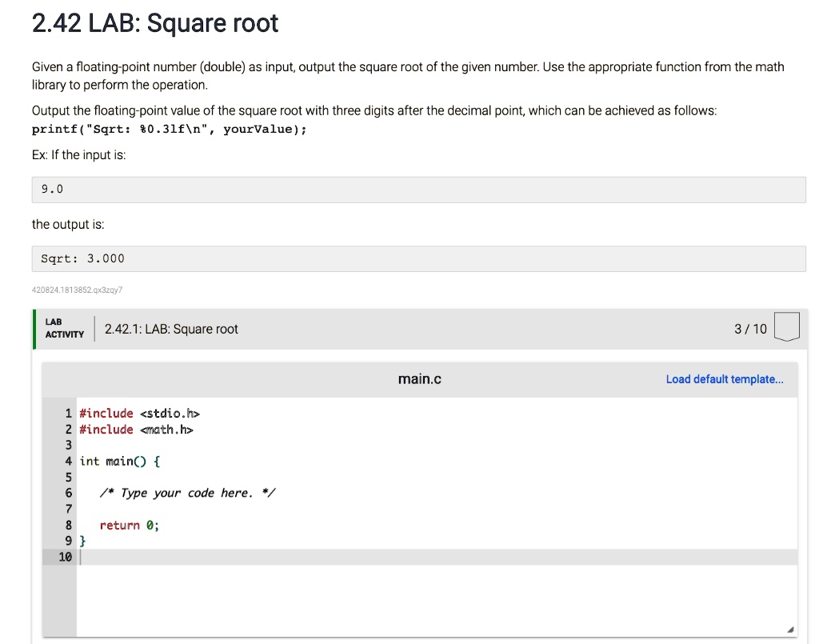Place cursor on the Type your code here comment
This screenshot has height=644, width=819.
click(x=188, y=493)
